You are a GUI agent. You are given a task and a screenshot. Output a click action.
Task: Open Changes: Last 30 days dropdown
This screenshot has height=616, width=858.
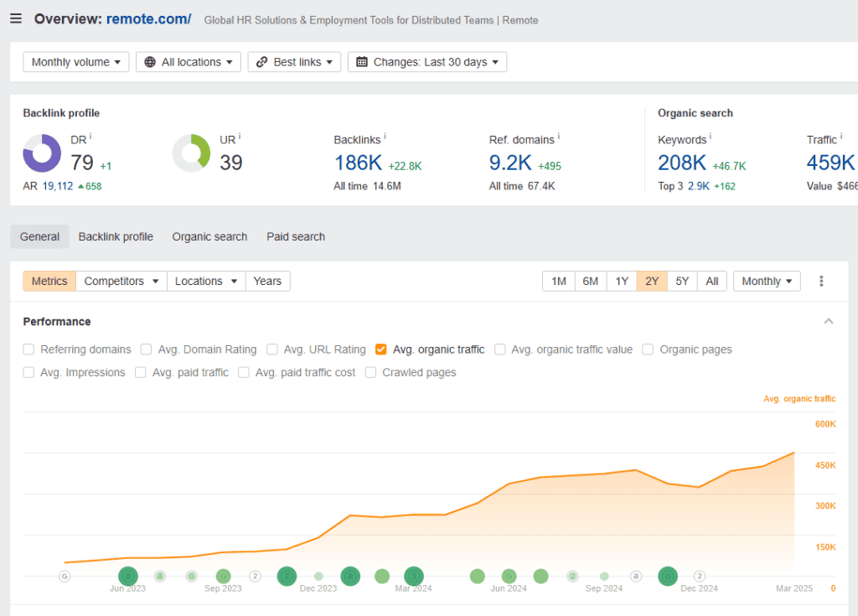pos(426,62)
